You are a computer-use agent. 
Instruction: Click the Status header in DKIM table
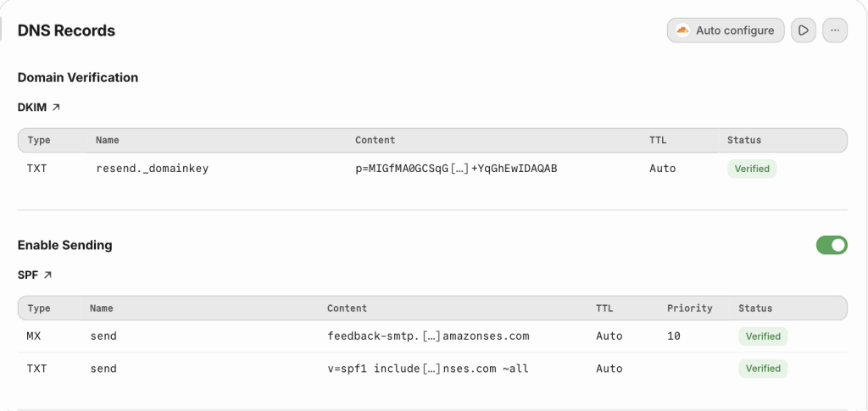(744, 141)
